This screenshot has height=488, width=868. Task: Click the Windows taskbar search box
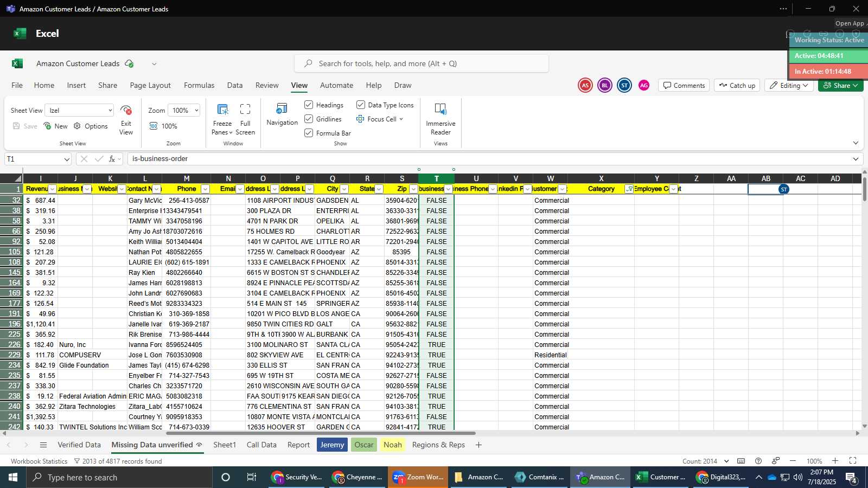(119, 477)
